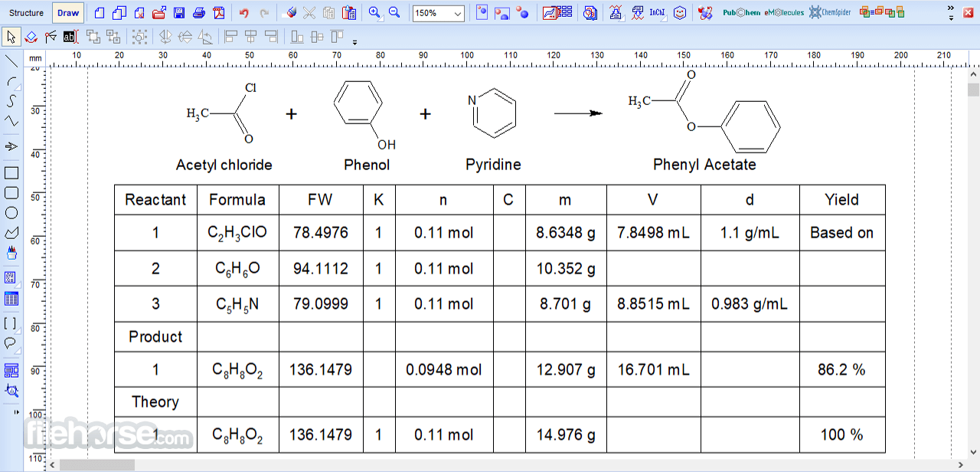Image resolution: width=980 pixels, height=472 pixels.
Task: Click the '16.701 mL' volume cell
Action: click(x=653, y=370)
